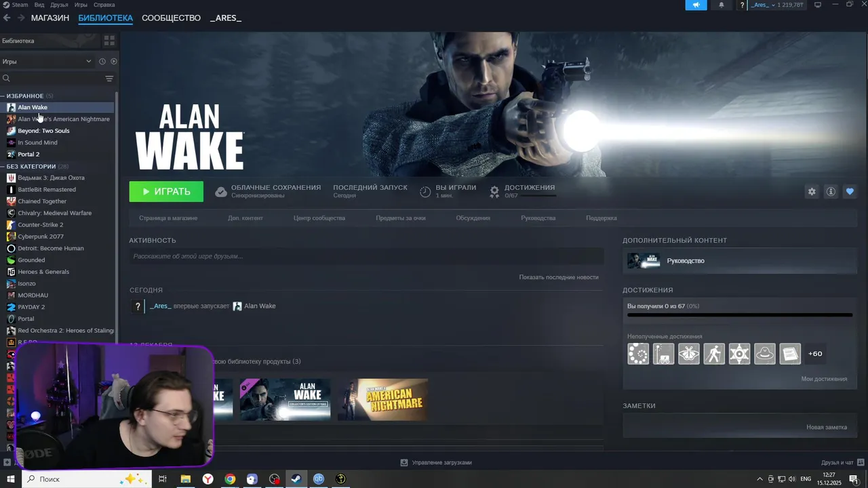The image size is (868, 488).
Task: Open the Друзья menu
Action: [x=59, y=5]
